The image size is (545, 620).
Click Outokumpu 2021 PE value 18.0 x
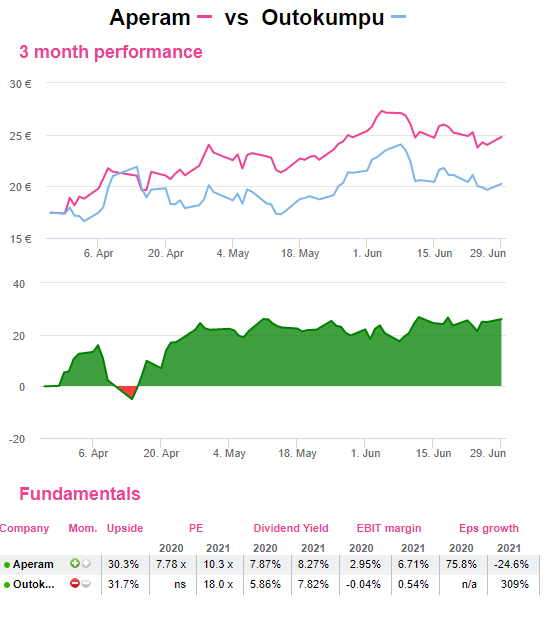point(218,584)
